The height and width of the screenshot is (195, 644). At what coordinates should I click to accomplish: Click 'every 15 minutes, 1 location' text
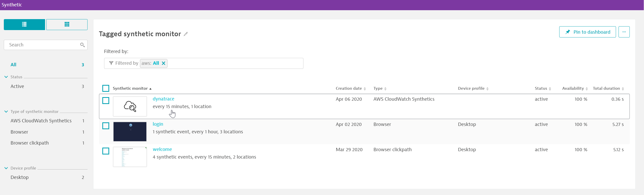pos(182,107)
